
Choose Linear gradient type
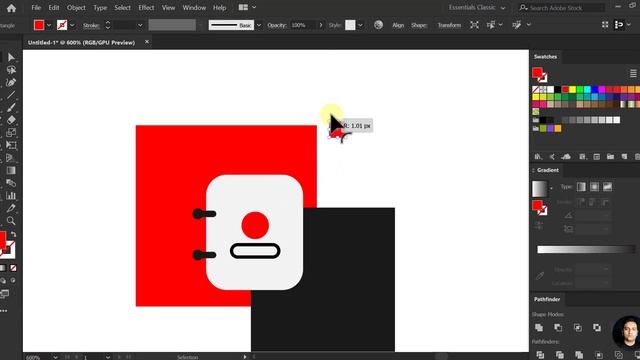point(581,187)
